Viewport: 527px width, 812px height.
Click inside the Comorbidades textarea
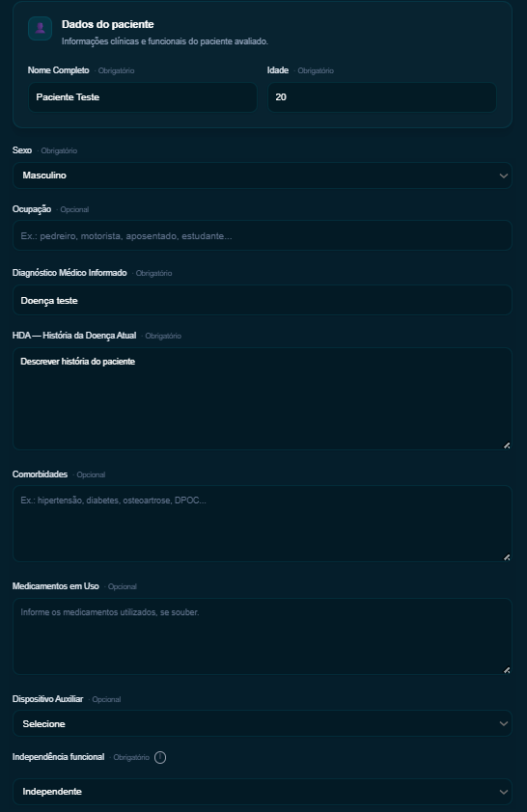pyautogui.click(x=263, y=524)
